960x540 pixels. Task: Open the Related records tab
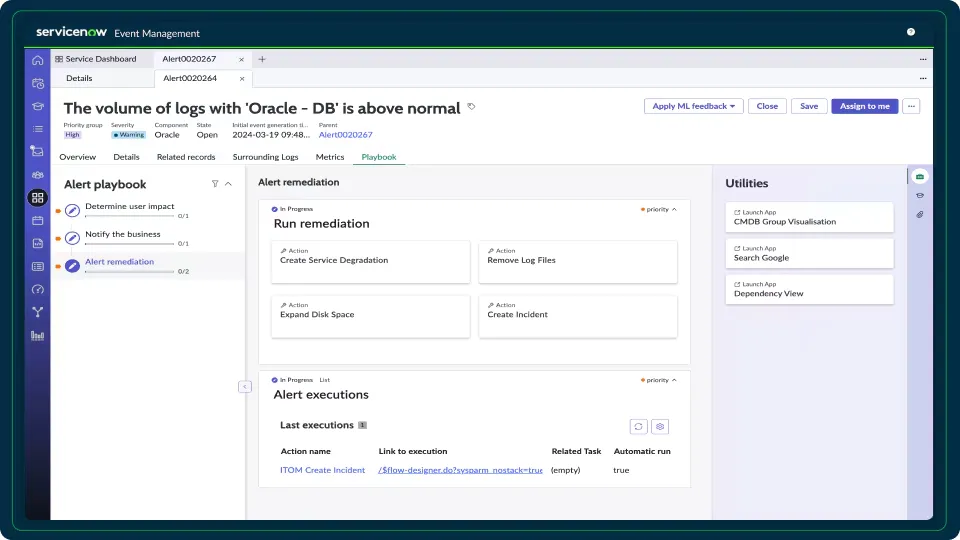186,157
